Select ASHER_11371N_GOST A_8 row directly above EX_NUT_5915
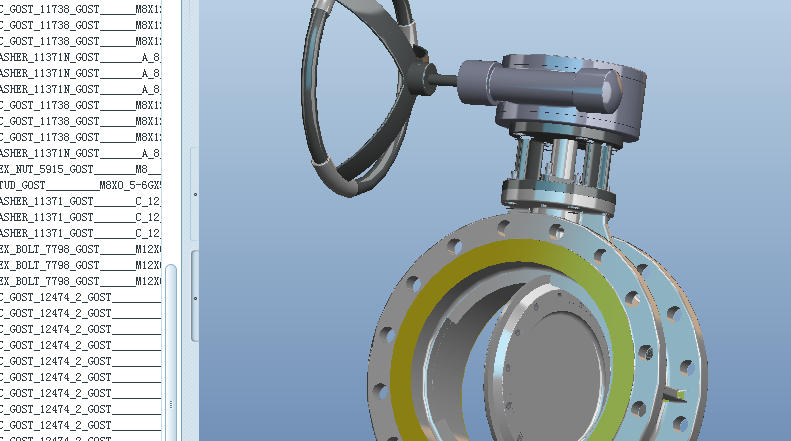This screenshot has height=441, width=791. click(80, 153)
